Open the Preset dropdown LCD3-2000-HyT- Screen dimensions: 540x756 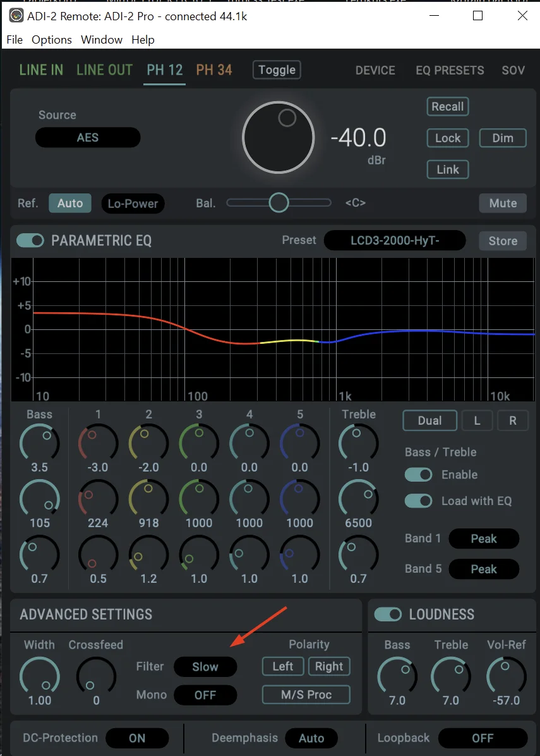pyautogui.click(x=395, y=240)
